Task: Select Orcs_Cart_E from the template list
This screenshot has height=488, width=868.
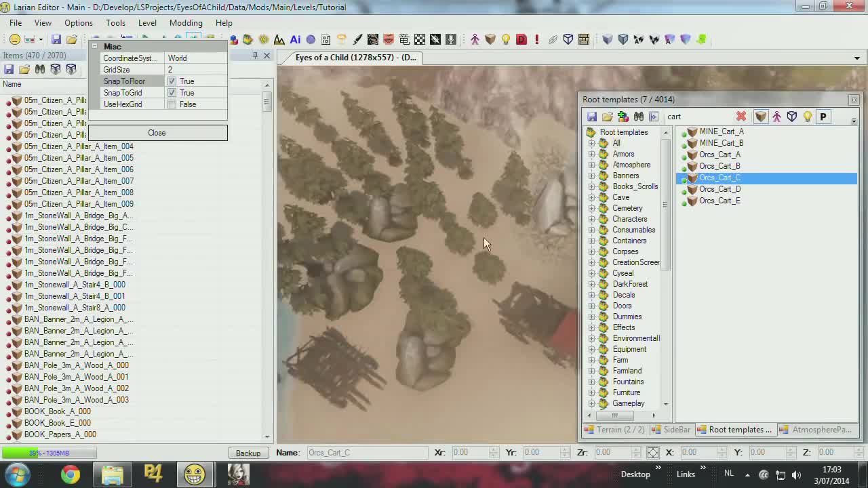Action: pyautogui.click(x=719, y=201)
